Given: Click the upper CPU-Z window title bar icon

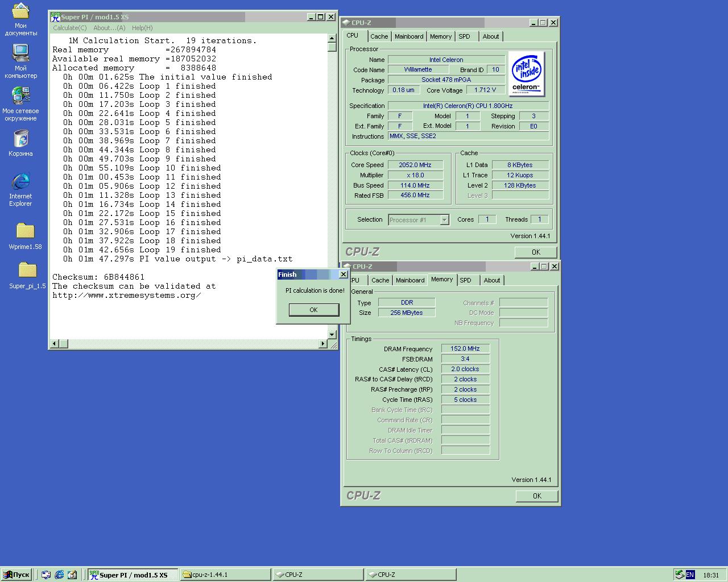Looking at the screenshot, I should tap(346, 23).
